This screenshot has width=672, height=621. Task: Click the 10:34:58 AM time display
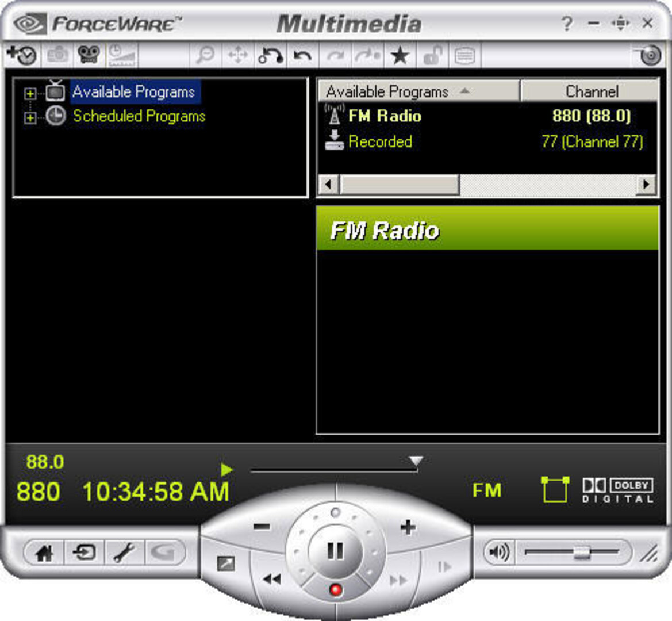pos(156,492)
